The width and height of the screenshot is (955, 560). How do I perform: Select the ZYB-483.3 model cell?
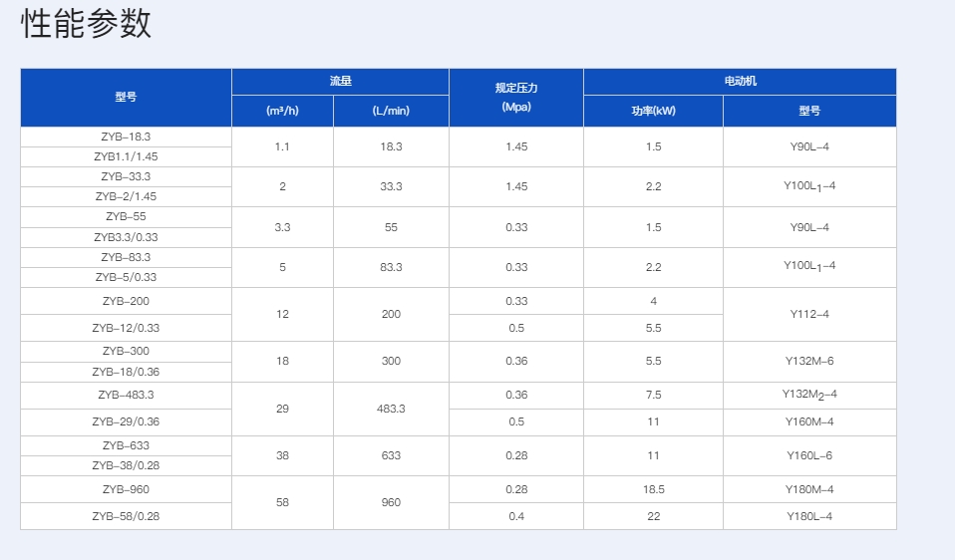pyautogui.click(x=126, y=395)
